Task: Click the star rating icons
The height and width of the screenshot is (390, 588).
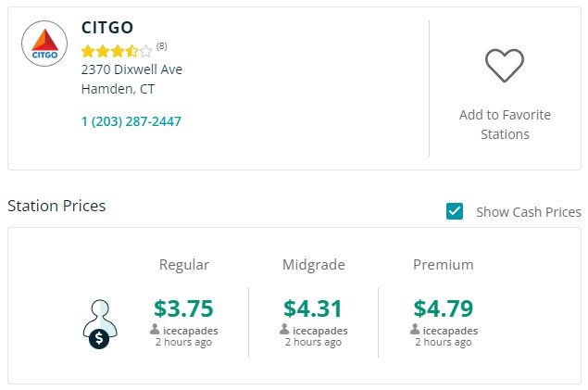Action: 117,51
